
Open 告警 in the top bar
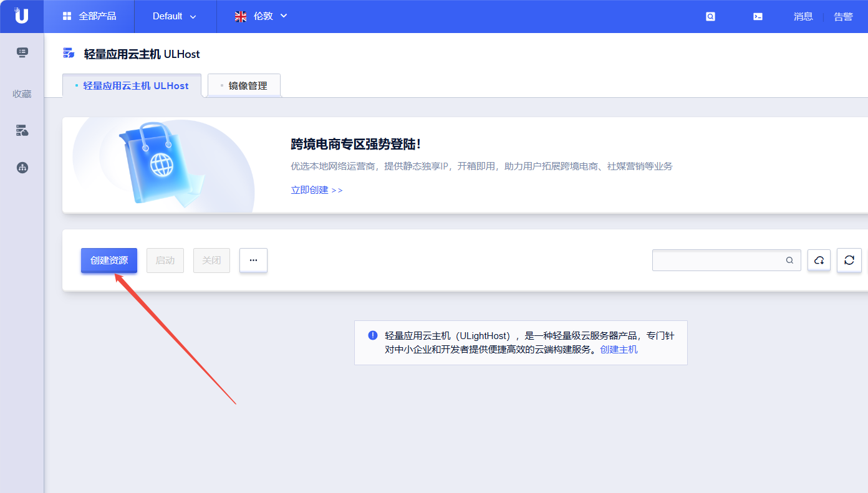[843, 17]
